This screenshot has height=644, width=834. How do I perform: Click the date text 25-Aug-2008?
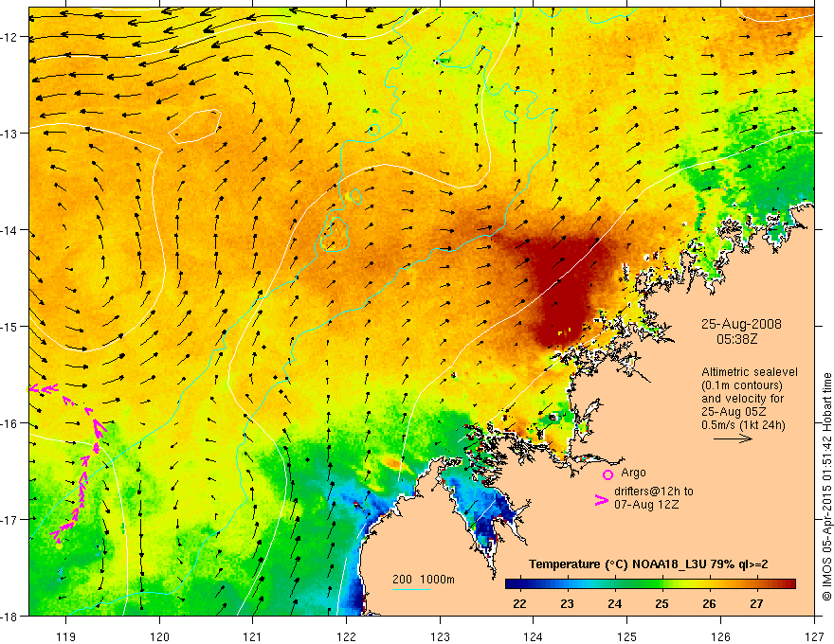coord(741,324)
